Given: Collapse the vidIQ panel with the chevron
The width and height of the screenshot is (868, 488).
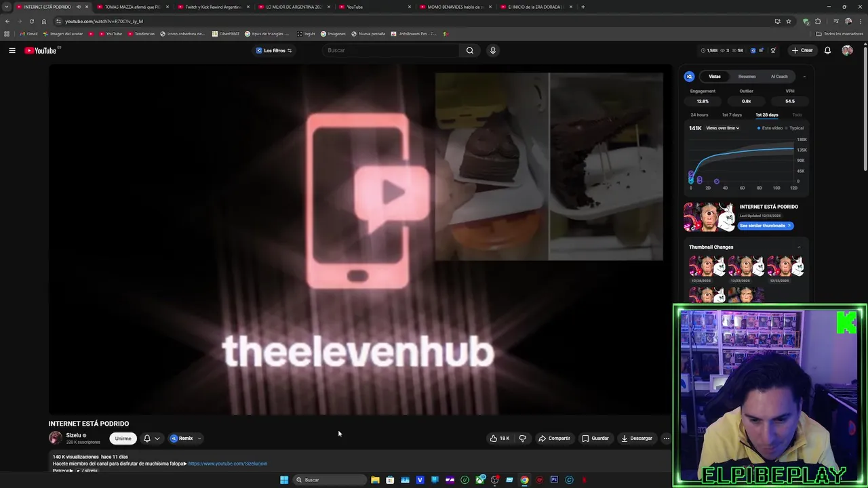Looking at the screenshot, I should pos(804,77).
